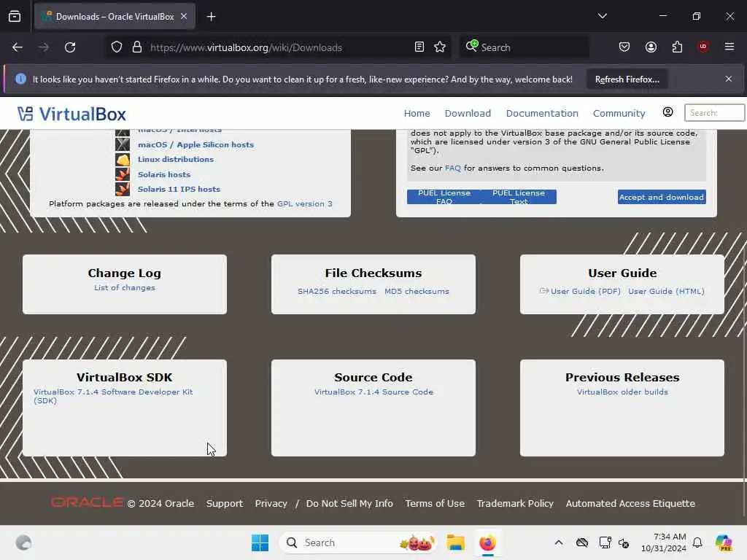Click the Linux distributions icon
Viewport: 747px width, 560px height.
click(x=123, y=160)
